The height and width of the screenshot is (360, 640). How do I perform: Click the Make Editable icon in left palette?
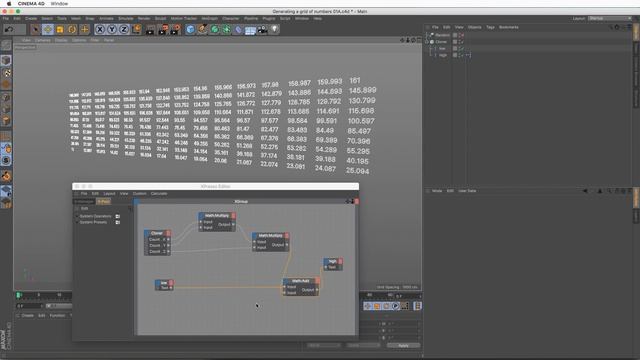(6, 45)
